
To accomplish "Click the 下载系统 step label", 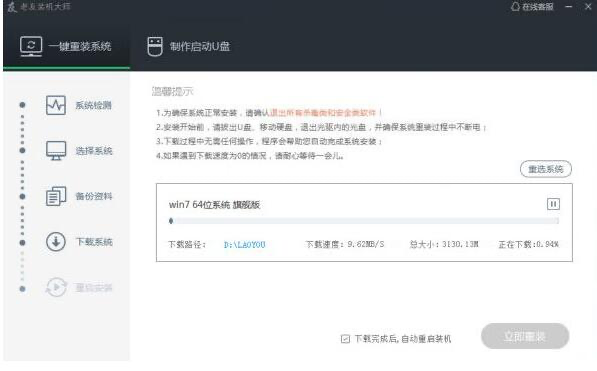I will [x=94, y=242].
